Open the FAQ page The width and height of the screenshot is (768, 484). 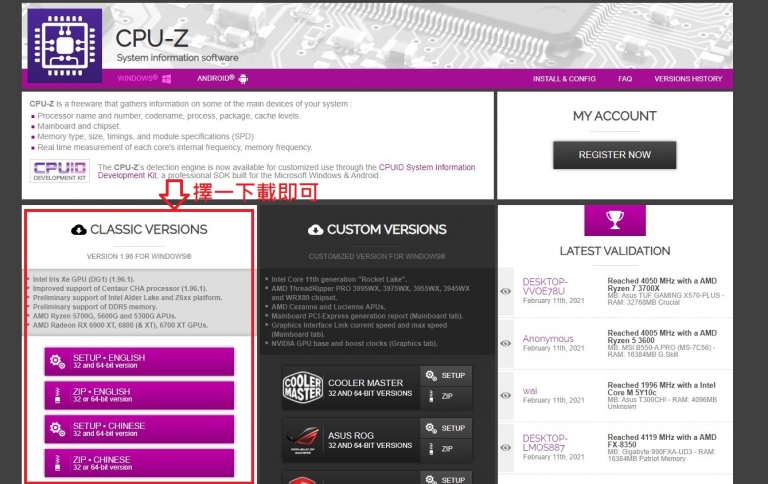tap(625, 79)
